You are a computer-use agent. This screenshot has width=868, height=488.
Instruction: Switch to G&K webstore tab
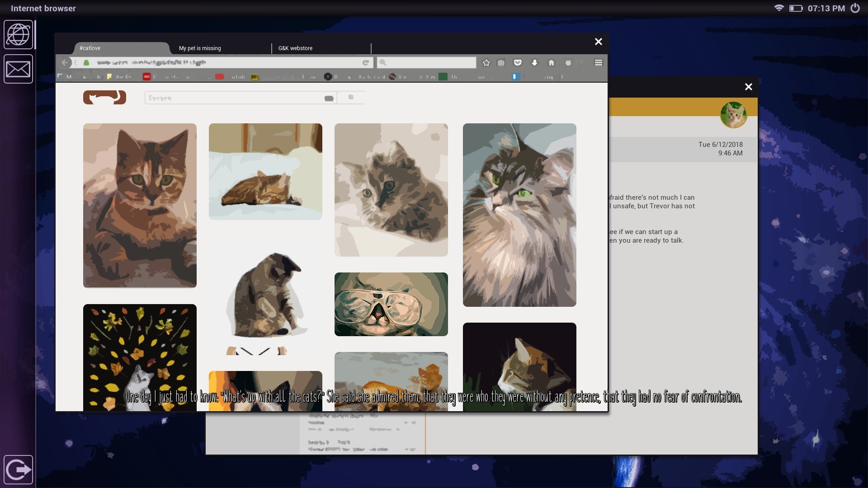tap(295, 48)
